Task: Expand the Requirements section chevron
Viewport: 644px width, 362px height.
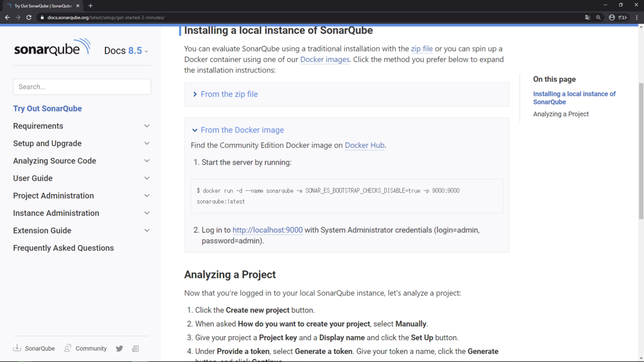Action: (147, 126)
